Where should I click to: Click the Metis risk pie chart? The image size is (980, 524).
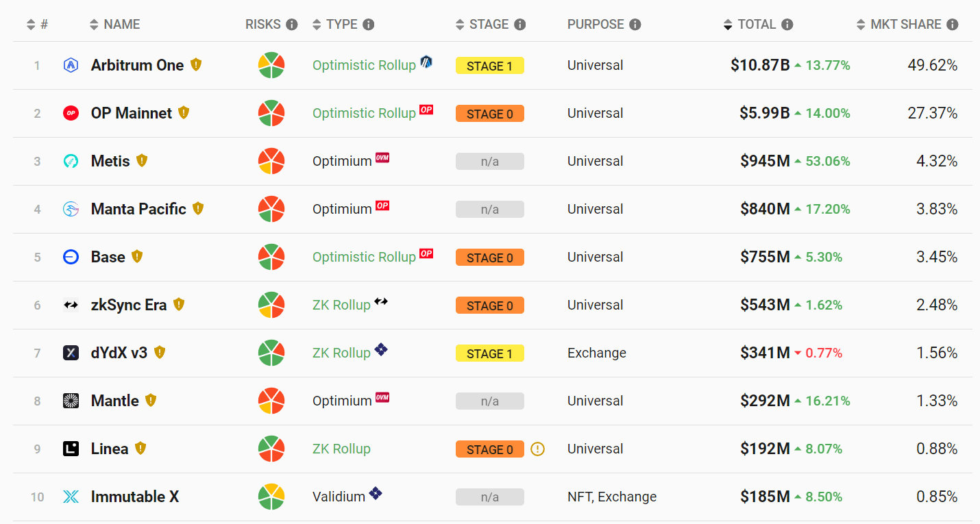271,161
